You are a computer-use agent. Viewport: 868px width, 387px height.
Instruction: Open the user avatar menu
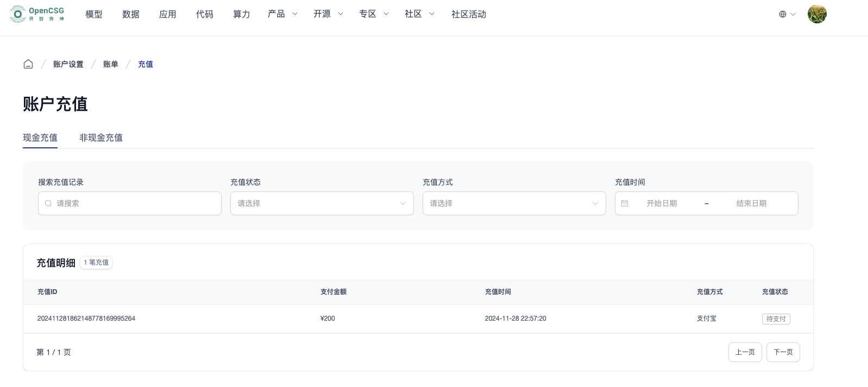816,14
